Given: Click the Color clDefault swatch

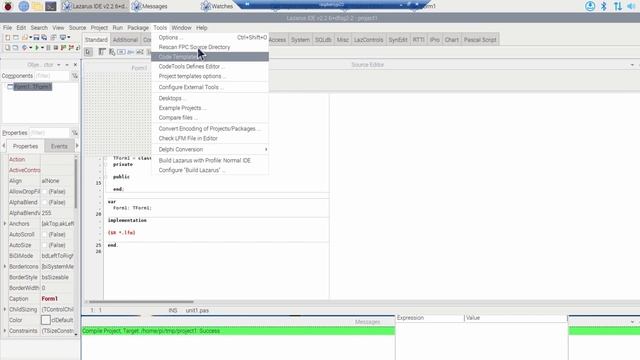Looking at the screenshot, I should pos(46,320).
